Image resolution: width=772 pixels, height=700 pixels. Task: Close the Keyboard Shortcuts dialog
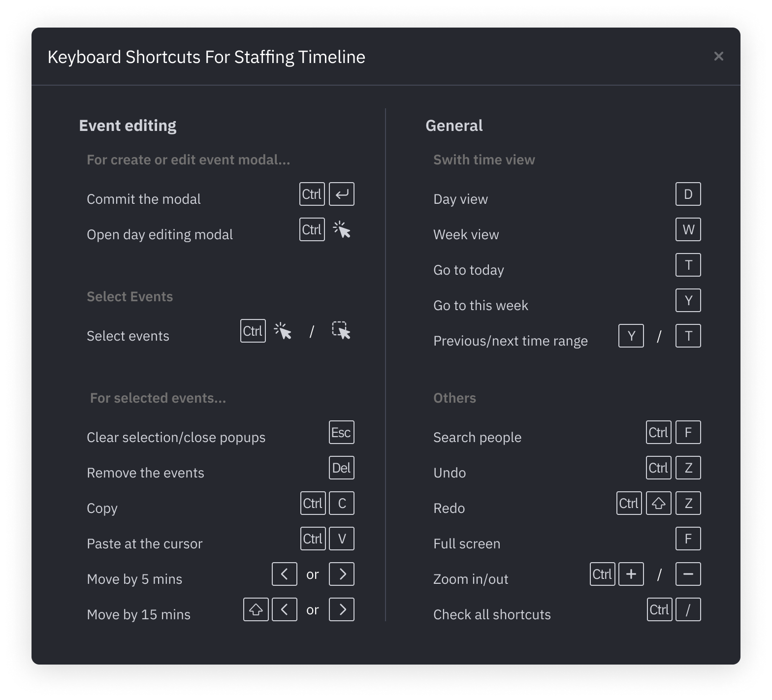tap(718, 57)
